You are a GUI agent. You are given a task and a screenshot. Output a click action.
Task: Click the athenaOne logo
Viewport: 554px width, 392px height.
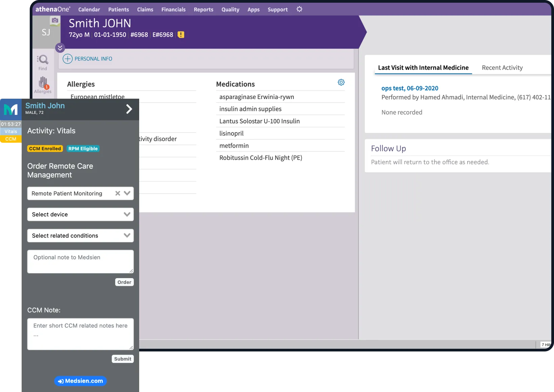[53, 9]
